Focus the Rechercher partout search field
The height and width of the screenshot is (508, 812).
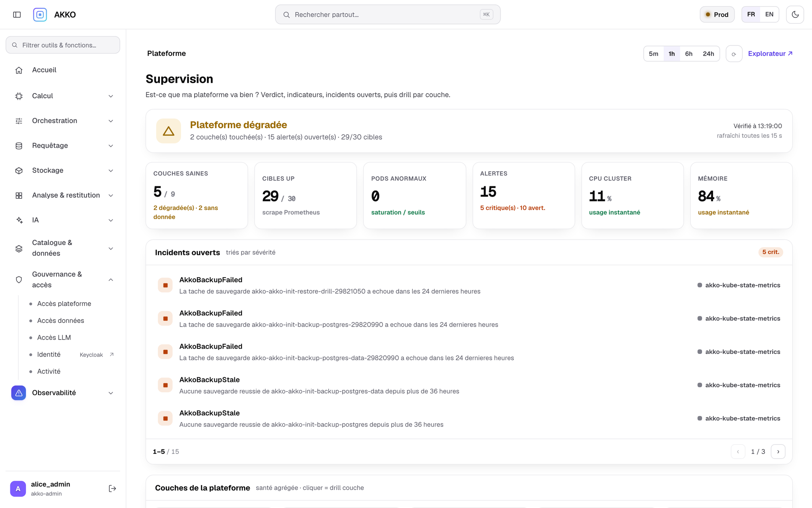(x=388, y=14)
